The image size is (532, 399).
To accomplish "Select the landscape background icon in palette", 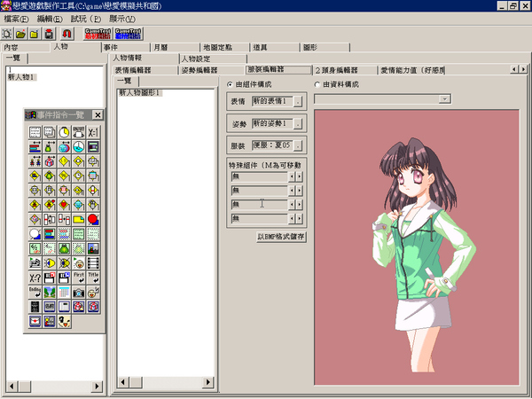I will point(49,292).
